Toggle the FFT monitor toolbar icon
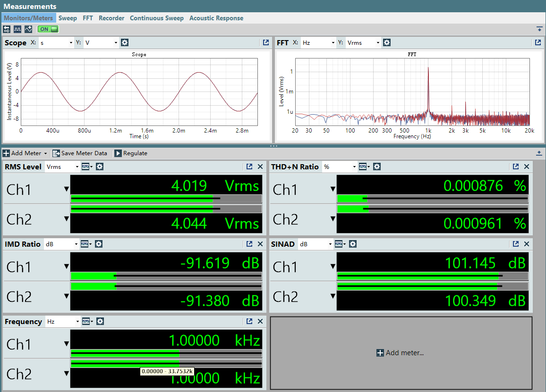Viewport: 546px width, 392px height. (28, 29)
